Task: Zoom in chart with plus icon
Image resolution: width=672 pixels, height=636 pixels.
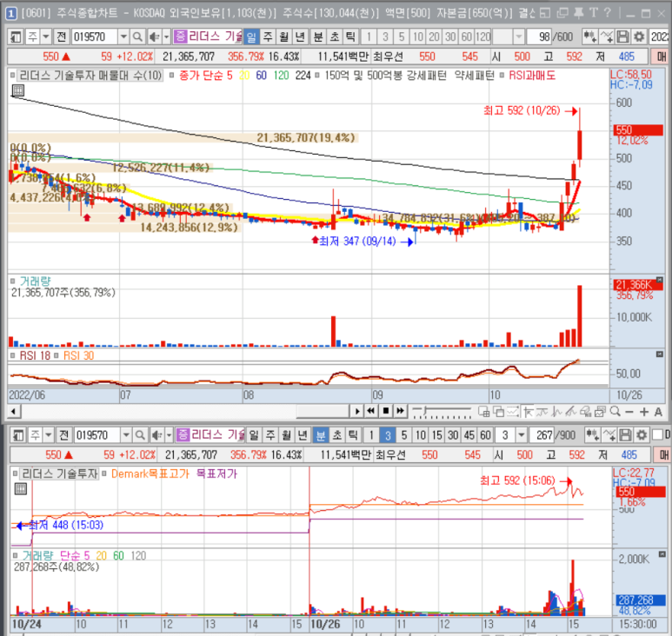Action: click(643, 412)
